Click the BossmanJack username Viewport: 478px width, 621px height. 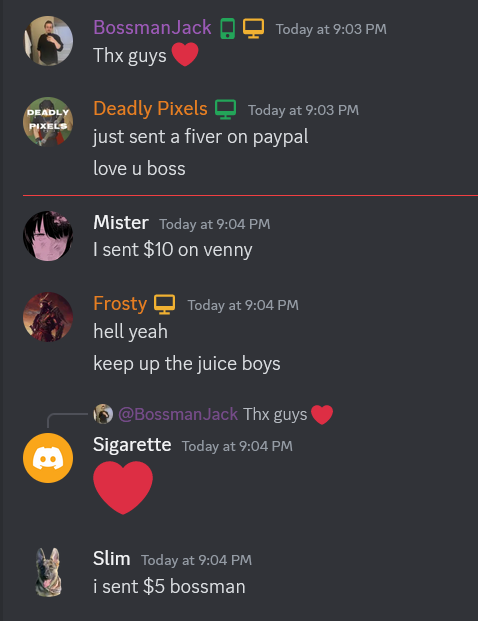click(152, 28)
